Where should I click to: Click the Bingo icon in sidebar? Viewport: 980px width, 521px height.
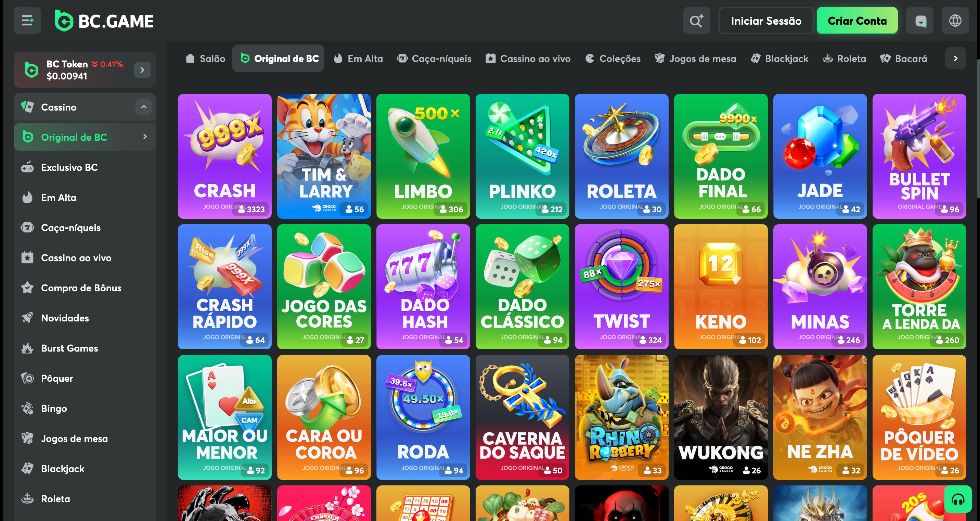(x=27, y=408)
